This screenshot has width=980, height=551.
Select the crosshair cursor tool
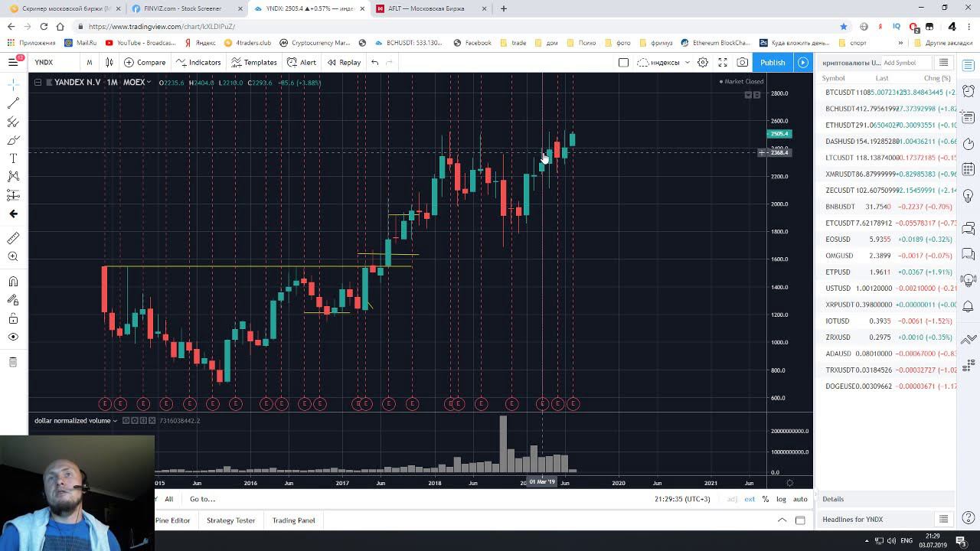tap(13, 83)
